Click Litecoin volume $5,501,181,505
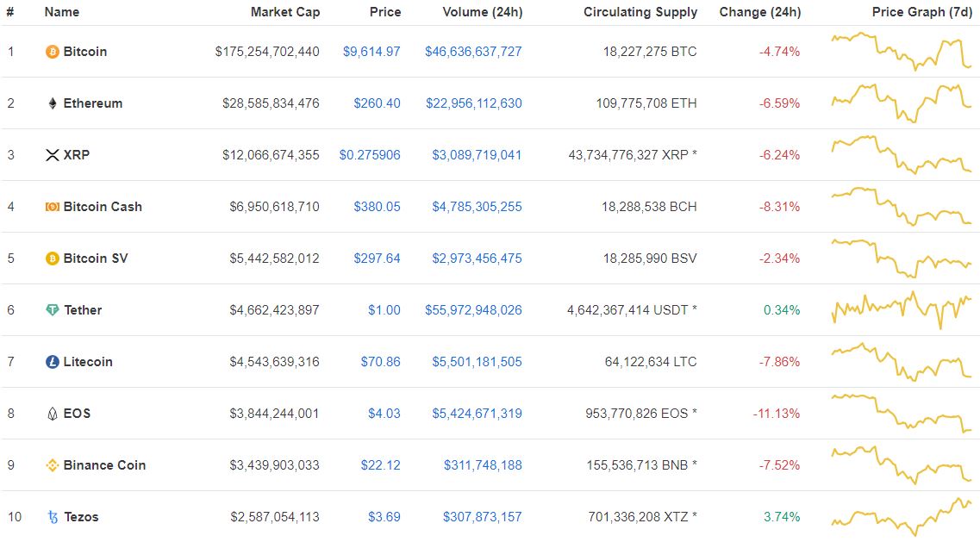 pyautogui.click(x=477, y=361)
